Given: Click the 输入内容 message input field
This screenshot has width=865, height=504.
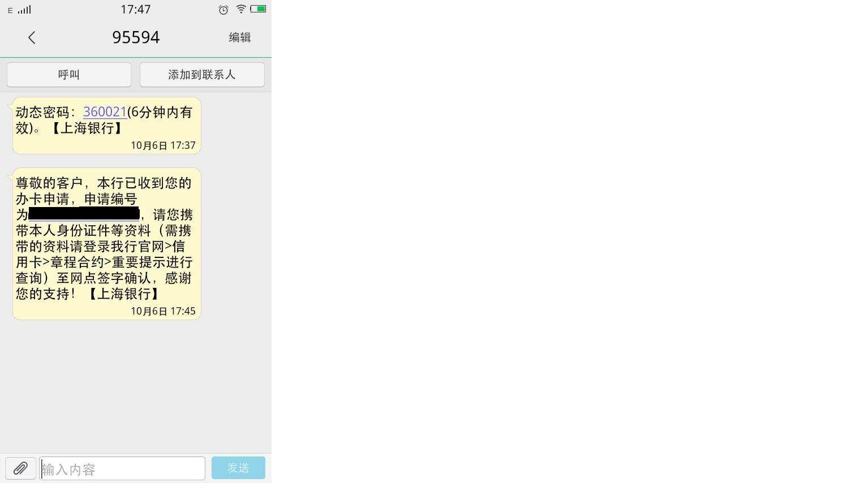Looking at the screenshot, I should tap(122, 468).
